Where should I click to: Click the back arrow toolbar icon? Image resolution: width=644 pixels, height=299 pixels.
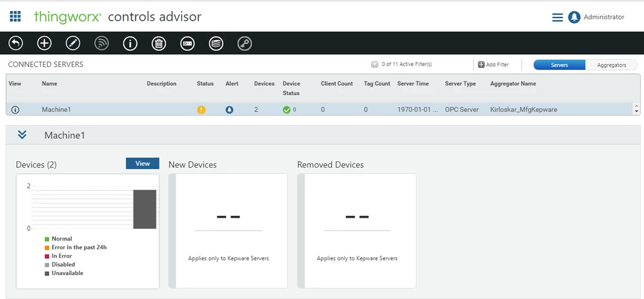15,43
